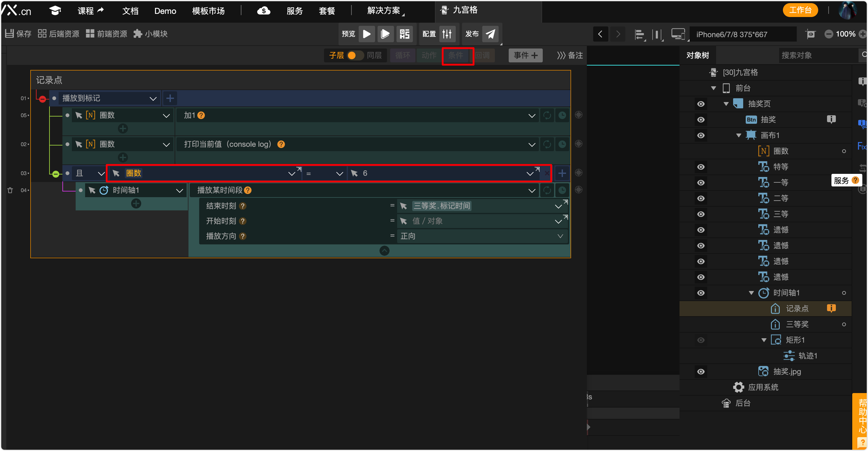Hide the 抽奖页 layer with eye icon
Image resolution: width=868 pixels, height=451 pixels.
click(x=701, y=104)
